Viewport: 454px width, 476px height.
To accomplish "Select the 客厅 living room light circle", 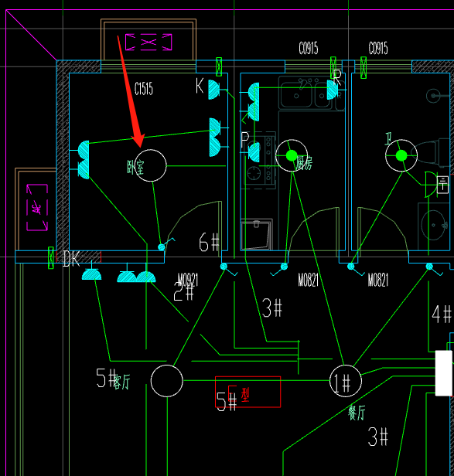I will point(167,381).
